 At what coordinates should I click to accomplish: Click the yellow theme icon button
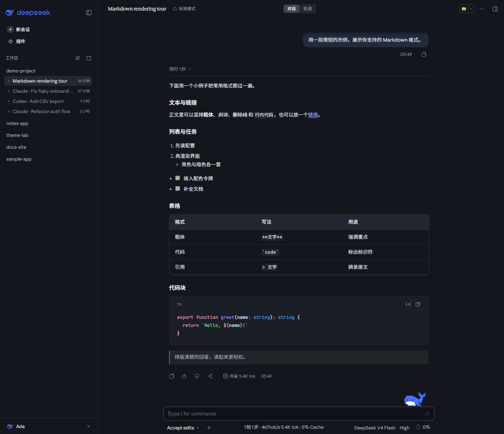point(464,9)
